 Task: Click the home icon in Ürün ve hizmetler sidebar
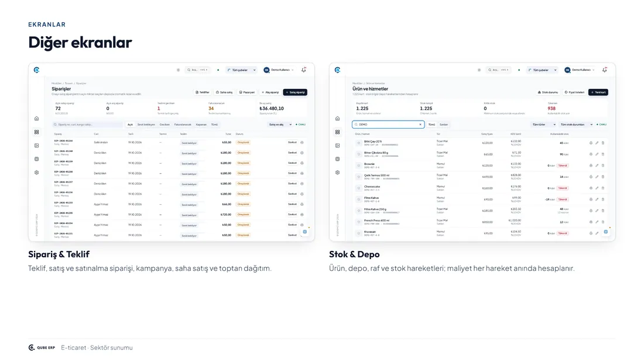pyautogui.click(x=338, y=119)
